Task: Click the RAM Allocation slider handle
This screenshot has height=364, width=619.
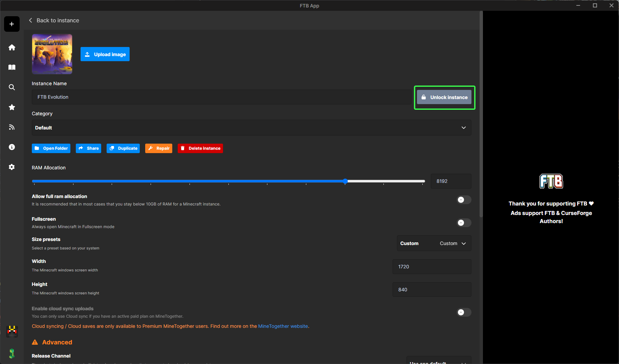Action: click(x=345, y=181)
